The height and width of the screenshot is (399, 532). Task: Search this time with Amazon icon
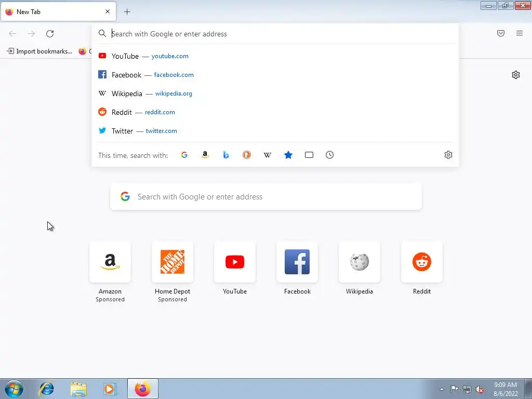205,155
